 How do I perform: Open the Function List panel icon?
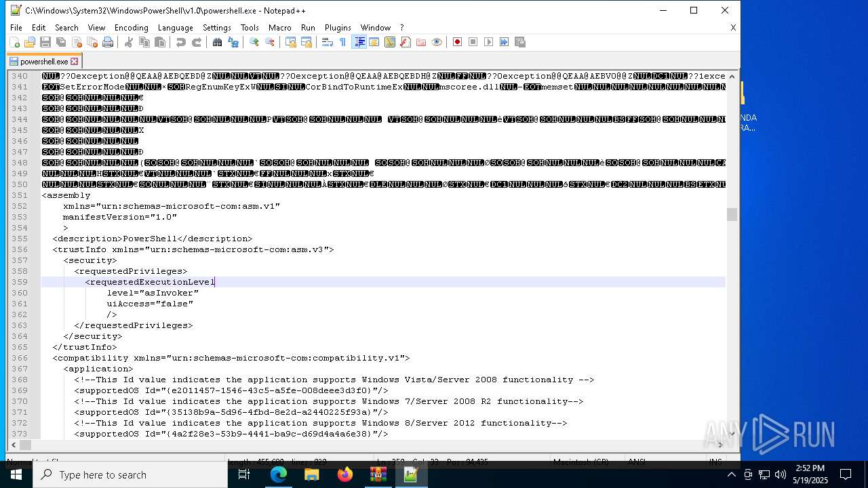[406, 42]
